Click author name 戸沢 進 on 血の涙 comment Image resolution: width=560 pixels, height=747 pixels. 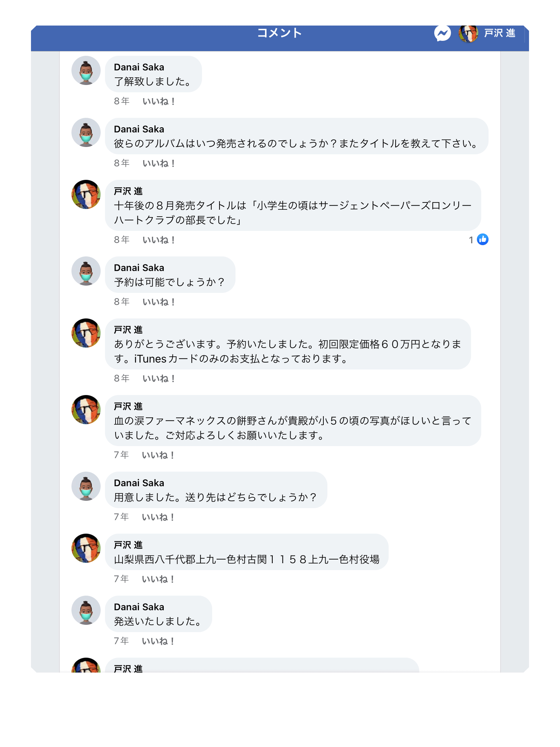pos(128,406)
